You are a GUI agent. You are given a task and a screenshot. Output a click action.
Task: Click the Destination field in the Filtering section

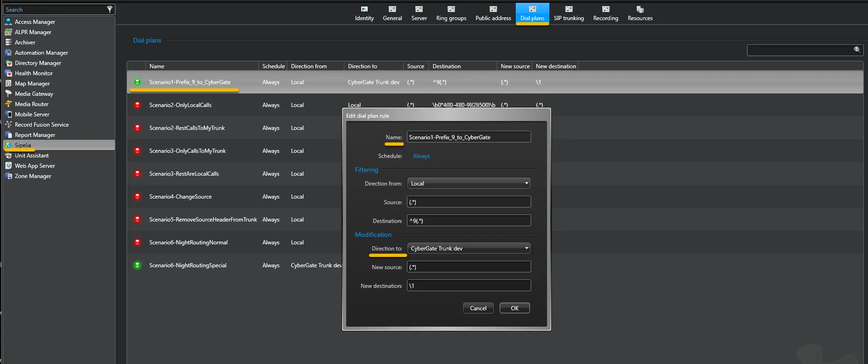(469, 221)
